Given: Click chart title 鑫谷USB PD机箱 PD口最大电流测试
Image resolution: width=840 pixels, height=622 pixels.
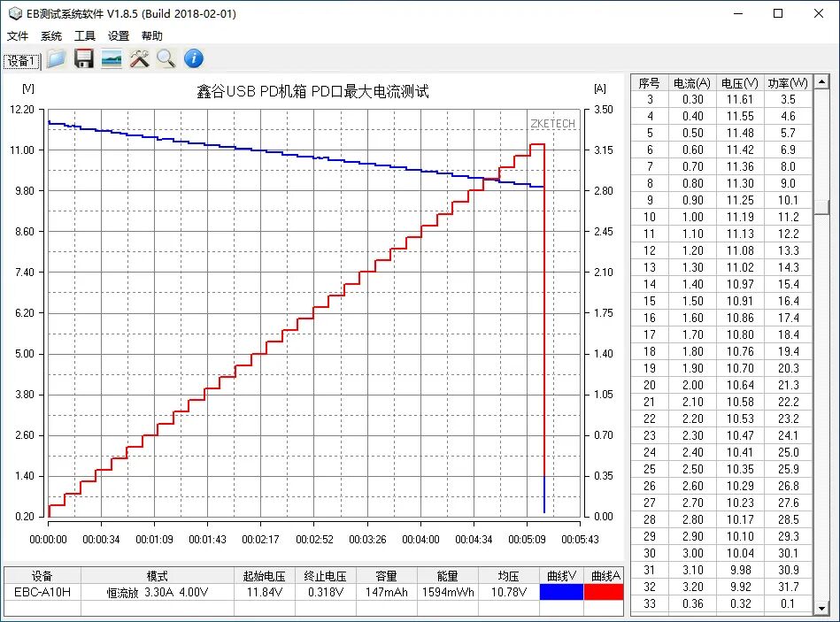Looking at the screenshot, I should pos(312,91).
